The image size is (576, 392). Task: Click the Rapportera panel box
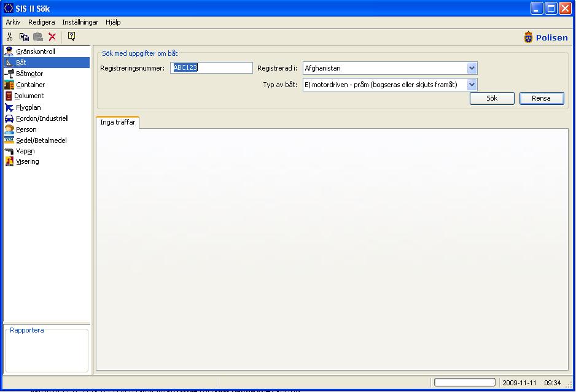[47, 350]
